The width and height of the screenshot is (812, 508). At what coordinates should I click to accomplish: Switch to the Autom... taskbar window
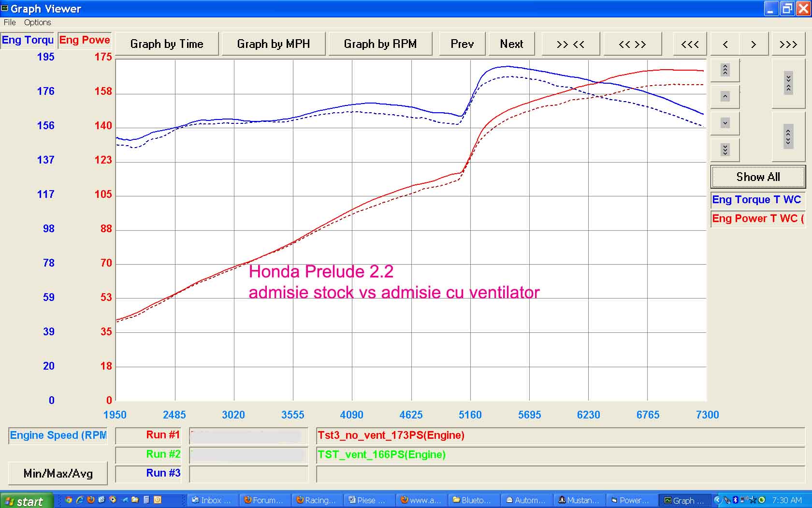[526, 500]
